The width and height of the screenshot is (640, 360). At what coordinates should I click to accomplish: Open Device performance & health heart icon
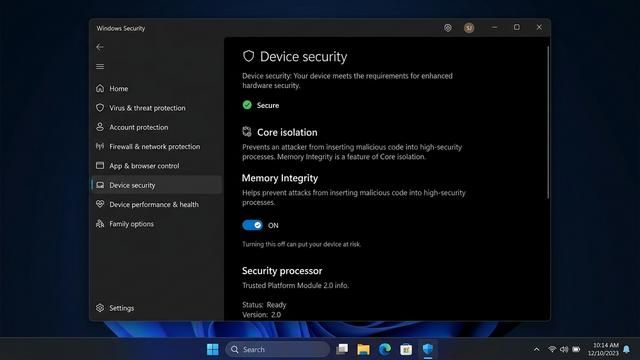[x=100, y=204]
